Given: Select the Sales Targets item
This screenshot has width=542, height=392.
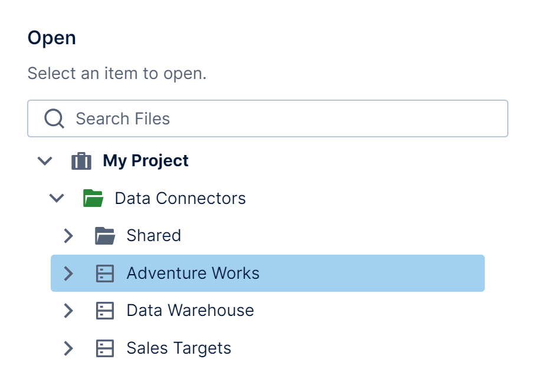Looking at the screenshot, I should 179,348.
